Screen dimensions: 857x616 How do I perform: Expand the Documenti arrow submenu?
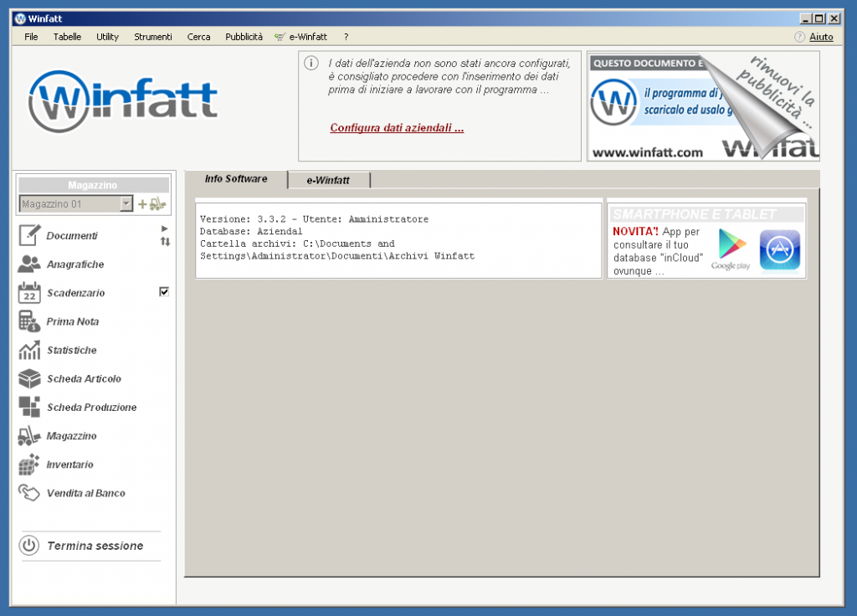point(165,228)
